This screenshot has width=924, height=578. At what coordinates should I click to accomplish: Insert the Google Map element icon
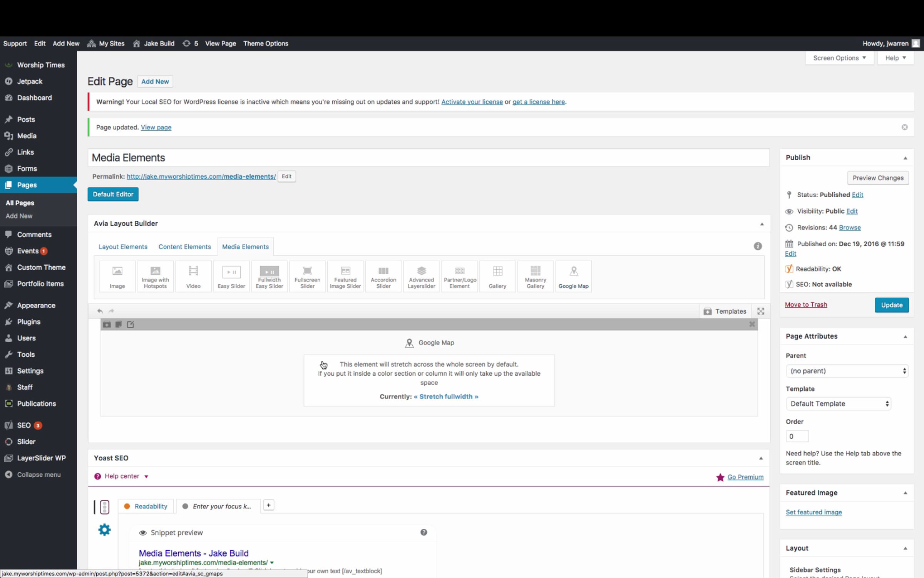pyautogui.click(x=573, y=276)
